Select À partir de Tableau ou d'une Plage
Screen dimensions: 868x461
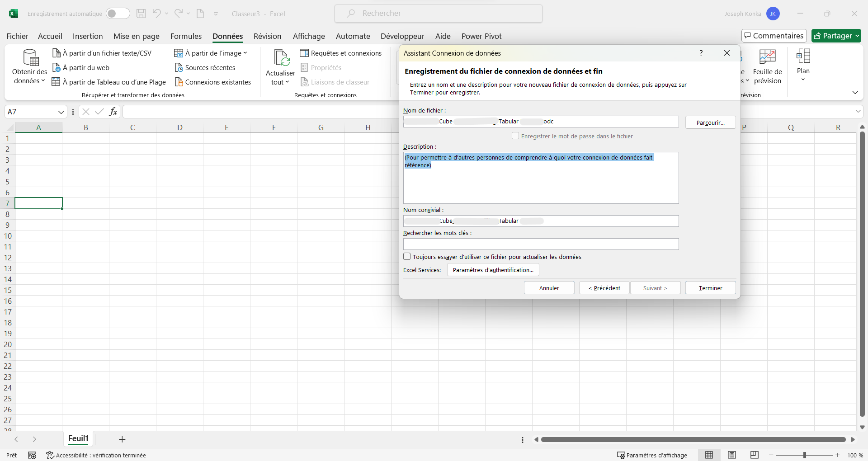tap(109, 82)
